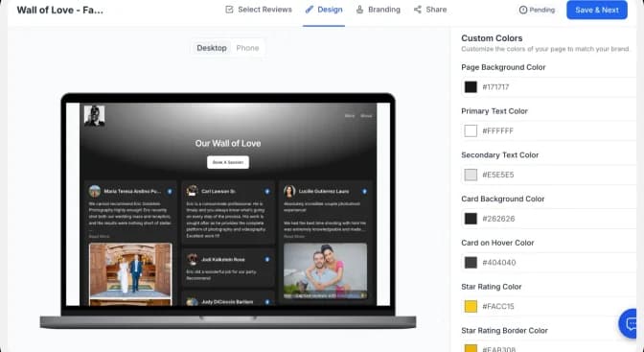
Task: Open the Card on Hover Color swatch
Action: pyautogui.click(x=471, y=263)
